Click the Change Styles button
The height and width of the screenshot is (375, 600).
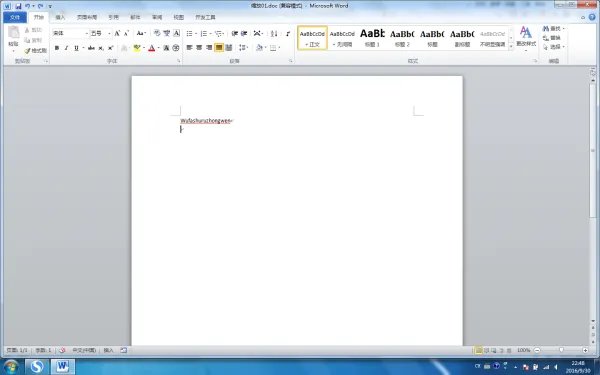[526, 38]
